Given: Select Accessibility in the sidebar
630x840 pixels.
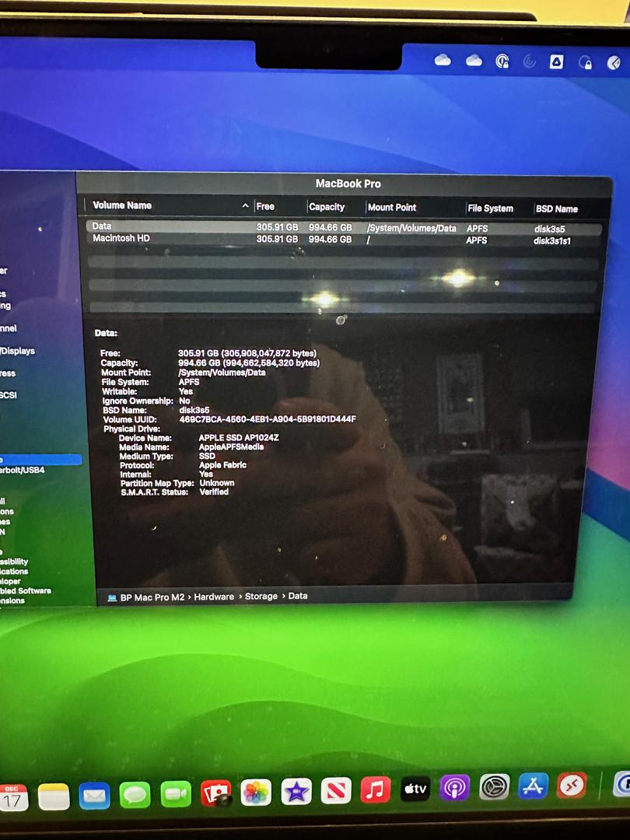Looking at the screenshot, I should [x=14, y=562].
